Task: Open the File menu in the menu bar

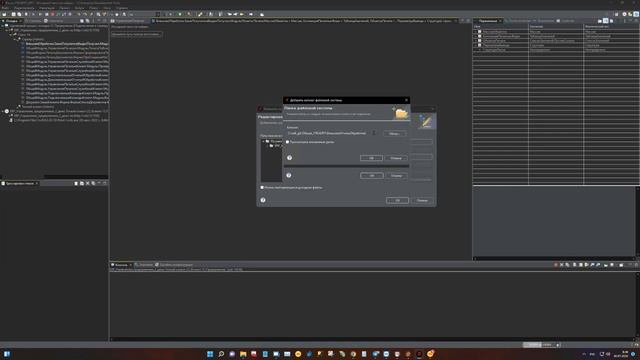Action: (5, 8)
